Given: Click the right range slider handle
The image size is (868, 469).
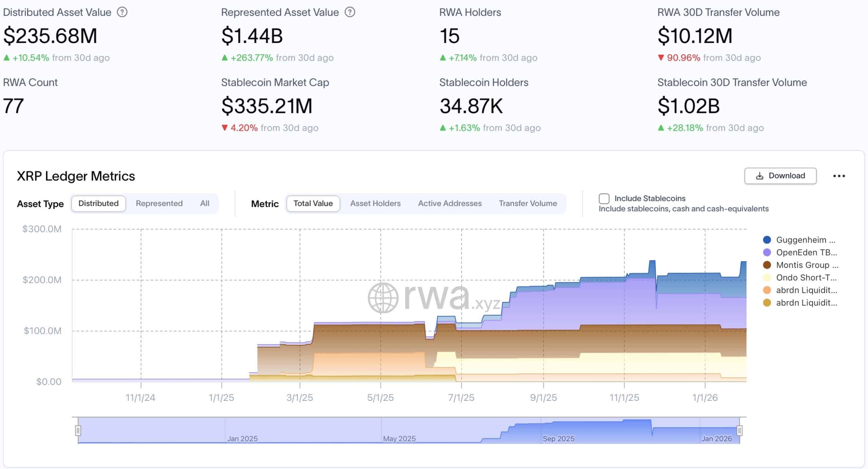Looking at the screenshot, I should [x=739, y=430].
